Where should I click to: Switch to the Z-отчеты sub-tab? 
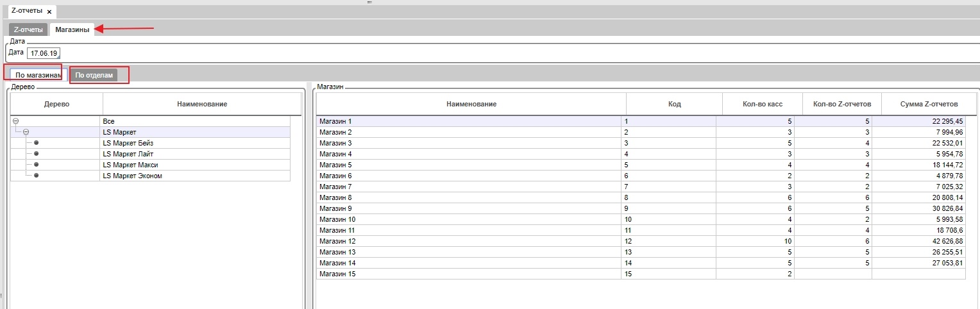[28, 29]
